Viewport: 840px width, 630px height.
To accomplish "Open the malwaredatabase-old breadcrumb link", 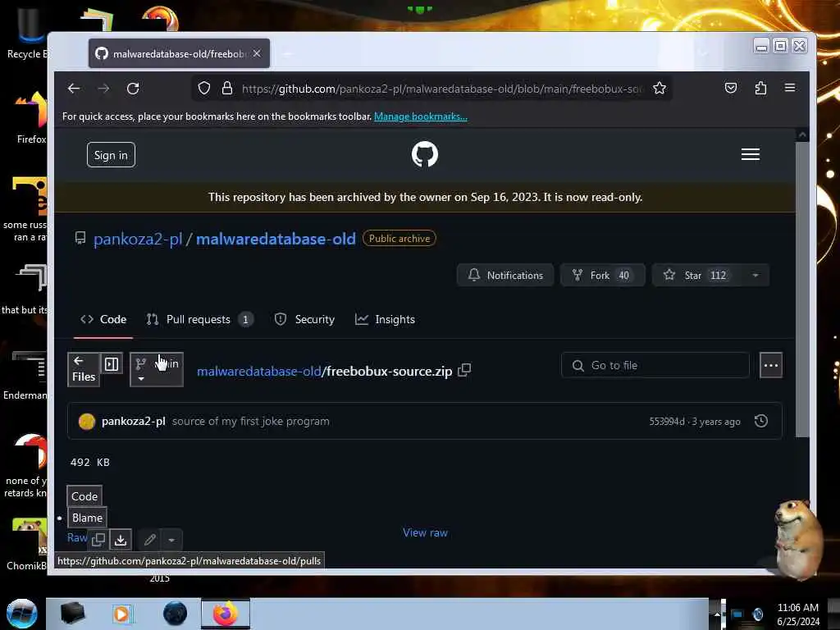I will pyautogui.click(x=258, y=371).
